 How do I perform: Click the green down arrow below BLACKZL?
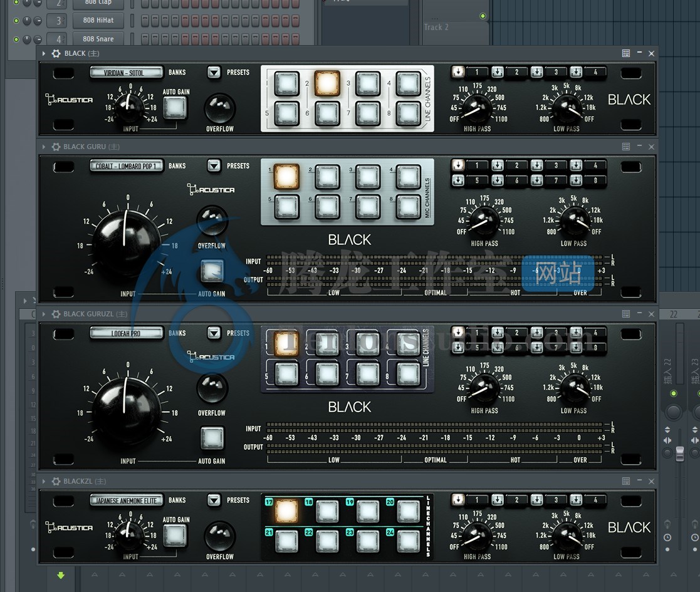click(61, 576)
